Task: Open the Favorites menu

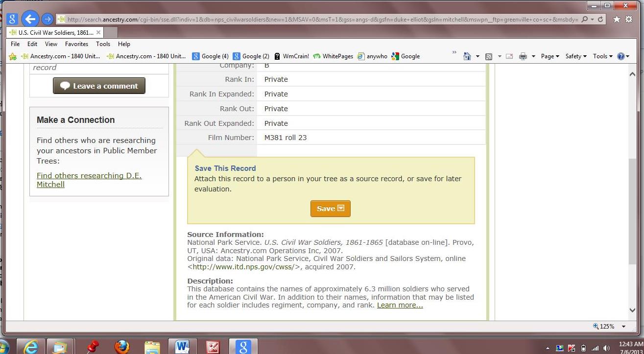Action: [76, 44]
